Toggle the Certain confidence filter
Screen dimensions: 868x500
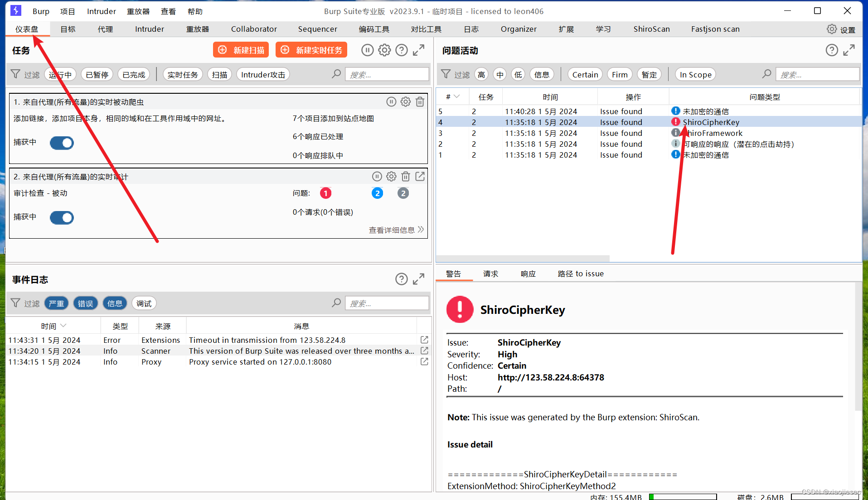click(x=585, y=75)
